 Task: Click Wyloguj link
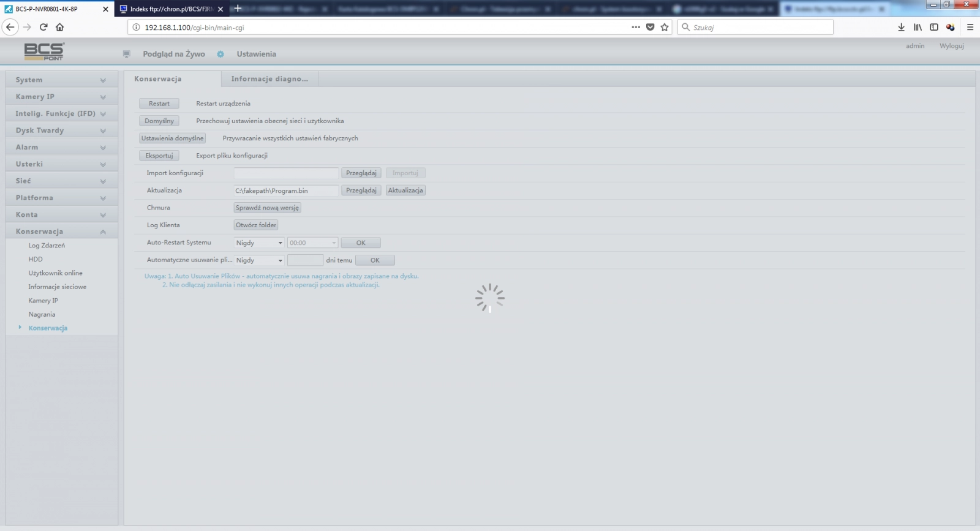click(952, 46)
